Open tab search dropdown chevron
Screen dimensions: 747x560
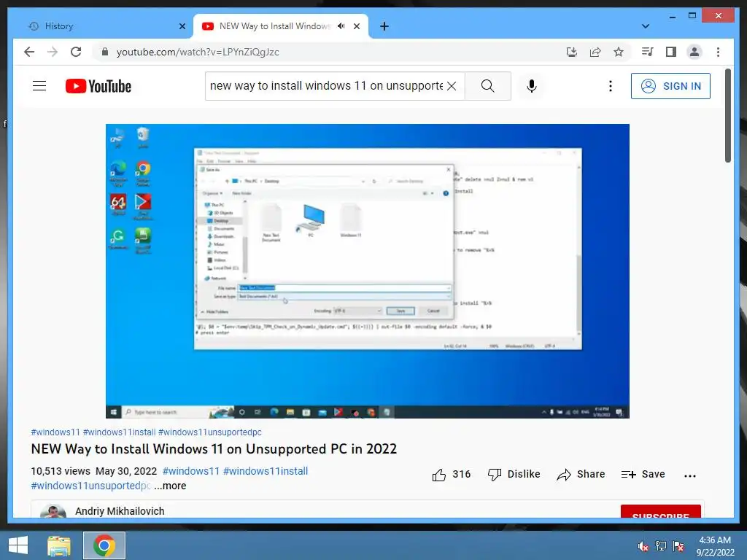click(646, 26)
